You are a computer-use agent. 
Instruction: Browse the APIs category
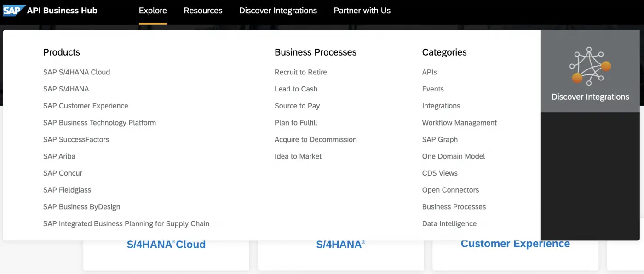tap(430, 72)
